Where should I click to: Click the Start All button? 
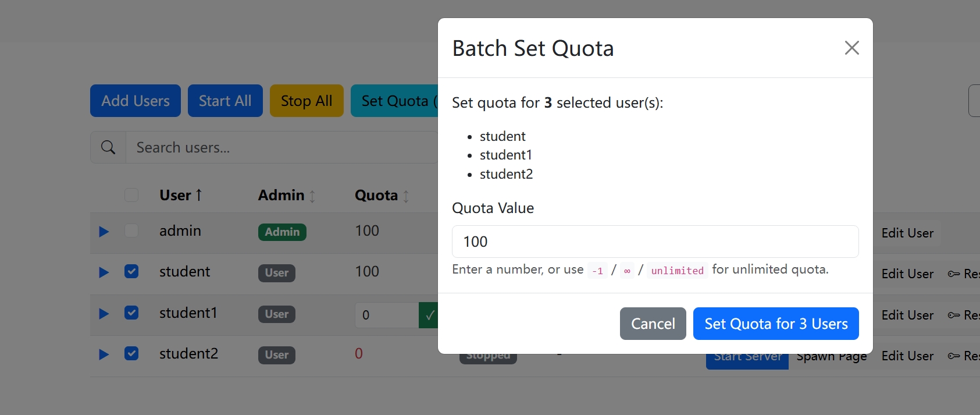coord(225,101)
